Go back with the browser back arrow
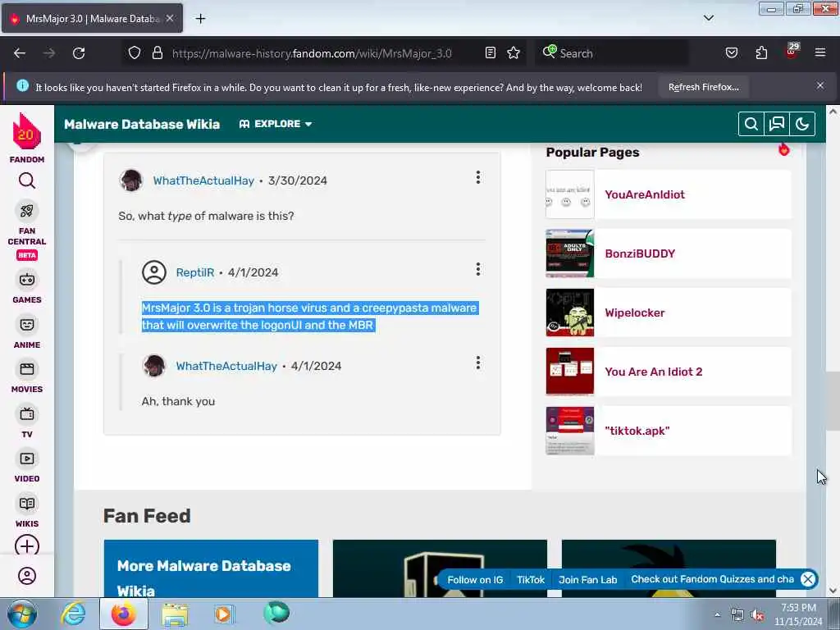Viewport: 840px width, 630px height. [20, 53]
